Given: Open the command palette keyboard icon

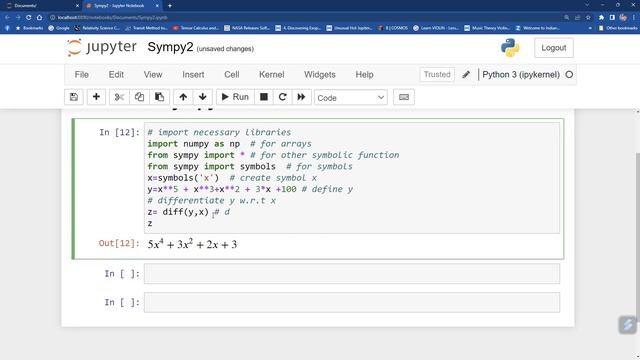Looking at the screenshot, I should 404,97.
